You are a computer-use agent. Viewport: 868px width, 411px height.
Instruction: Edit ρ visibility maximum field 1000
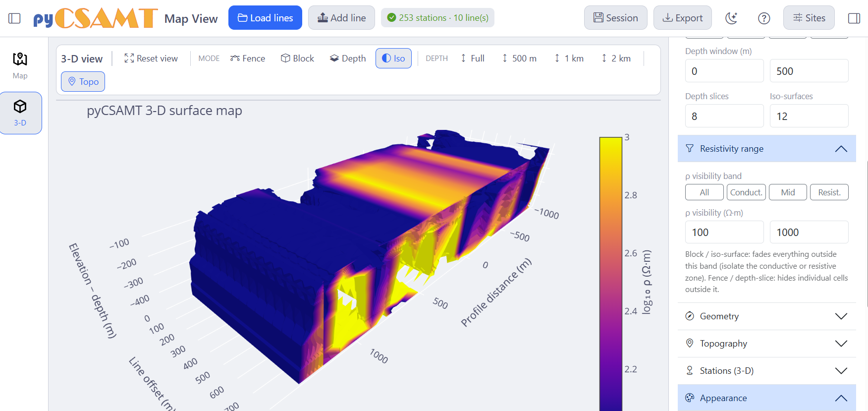tap(809, 232)
